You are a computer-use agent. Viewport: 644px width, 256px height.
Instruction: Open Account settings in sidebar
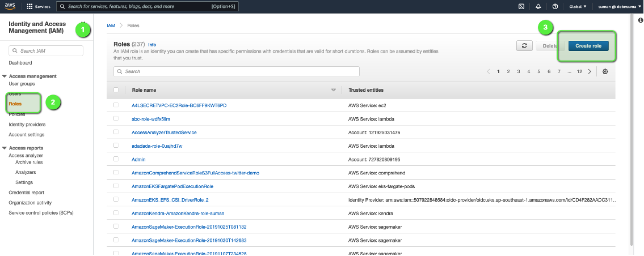point(26,135)
